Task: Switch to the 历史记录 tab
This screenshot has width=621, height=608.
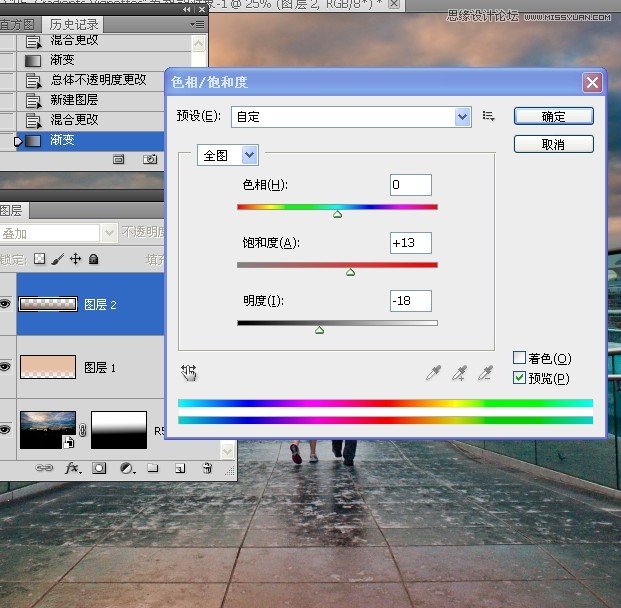Action: click(x=73, y=24)
